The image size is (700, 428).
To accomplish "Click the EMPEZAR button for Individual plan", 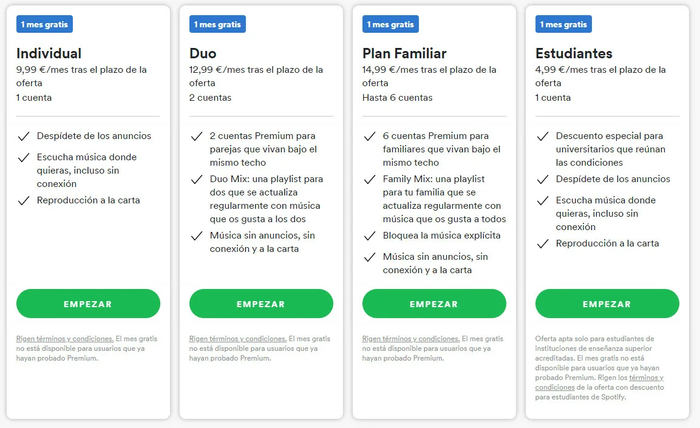I will point(88,303).
